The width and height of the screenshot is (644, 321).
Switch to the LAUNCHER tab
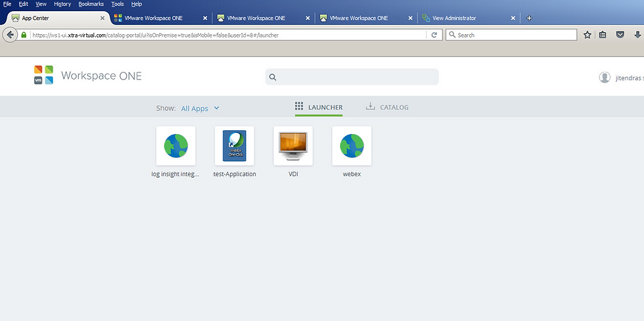[319, 107]
